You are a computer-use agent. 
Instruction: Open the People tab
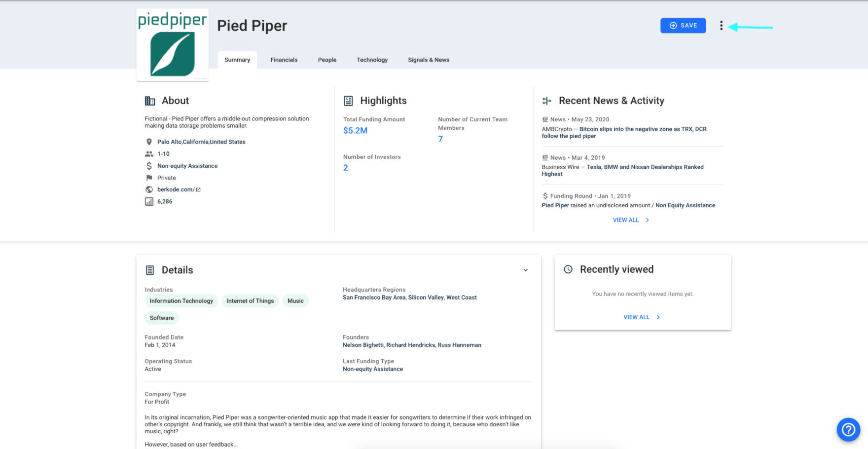(327, 60)
